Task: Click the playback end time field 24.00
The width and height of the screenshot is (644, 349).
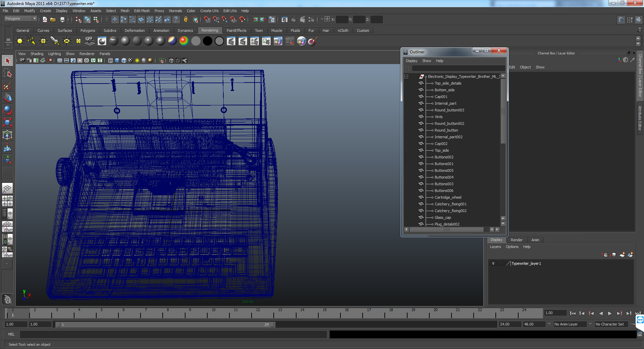Action: click(510, 324)
